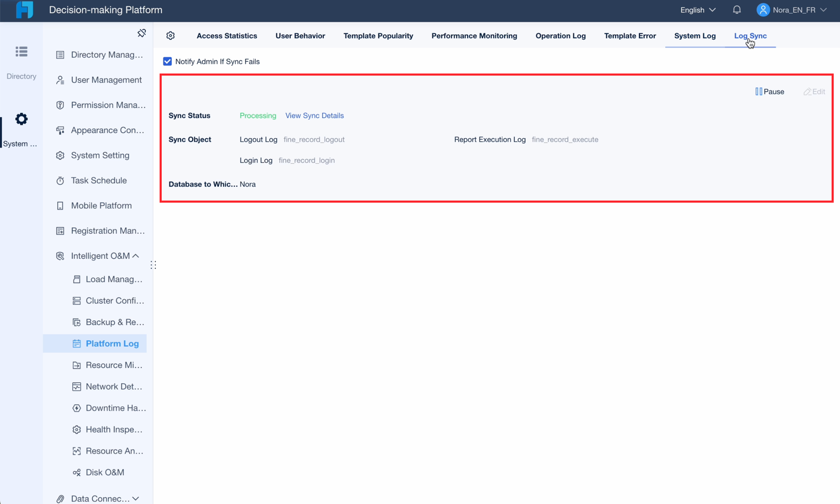This screenshot has width=840, height=504.
Task: Switch to the User Behavior tab
Action: pyautogui.click(x=300, y=36)
